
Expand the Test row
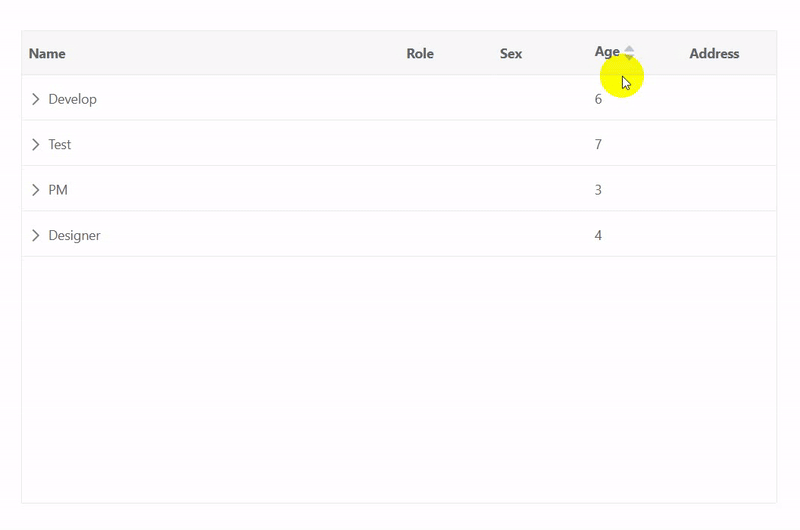click(x=36, y=144)
